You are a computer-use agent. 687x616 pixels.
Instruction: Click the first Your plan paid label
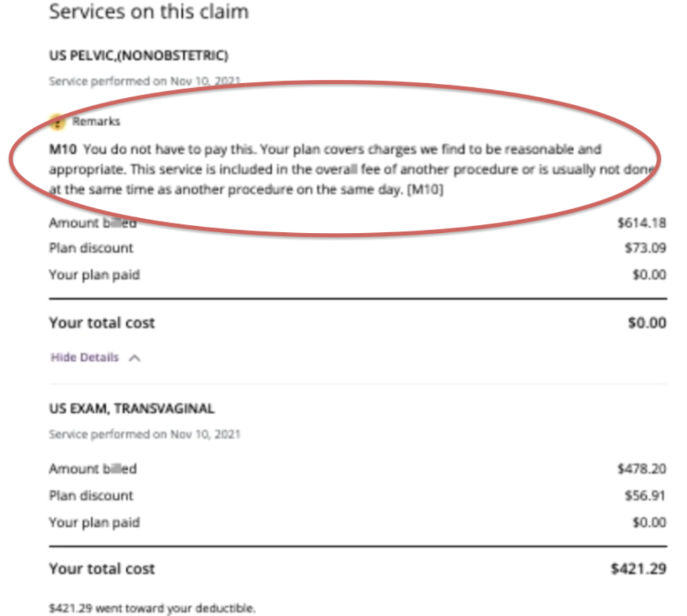[x=94, y=274]
